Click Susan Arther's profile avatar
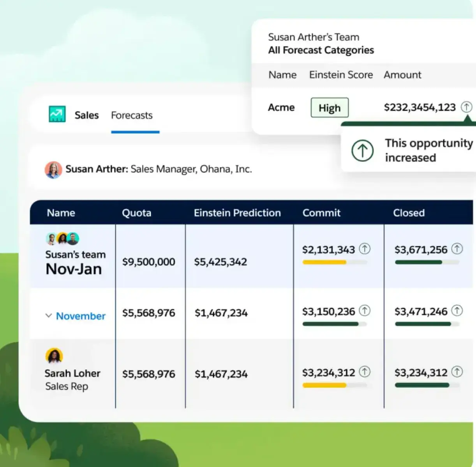476x467 pixels. [x=53, y=170]
